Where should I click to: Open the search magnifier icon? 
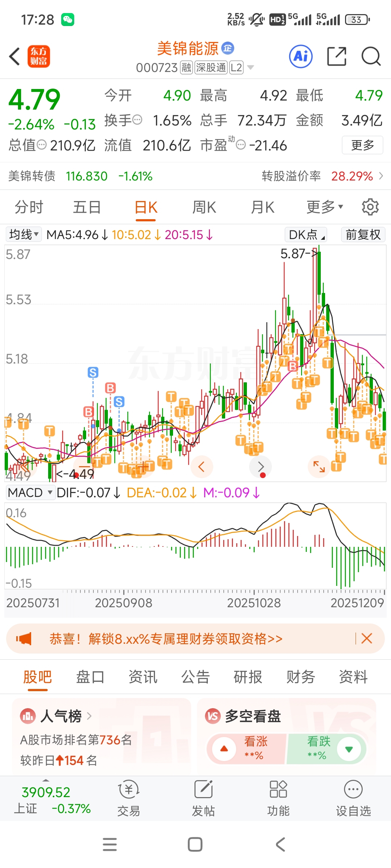(x=371, y=56)
